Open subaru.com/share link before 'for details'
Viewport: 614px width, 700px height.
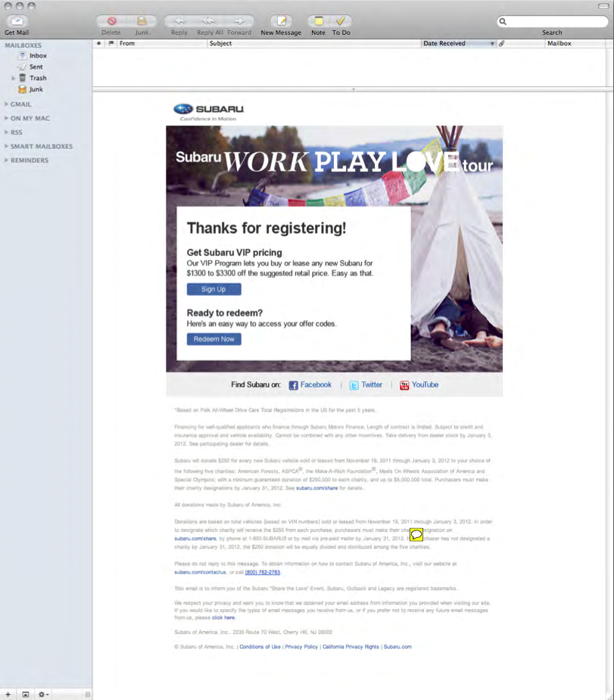tap(316, 488)
